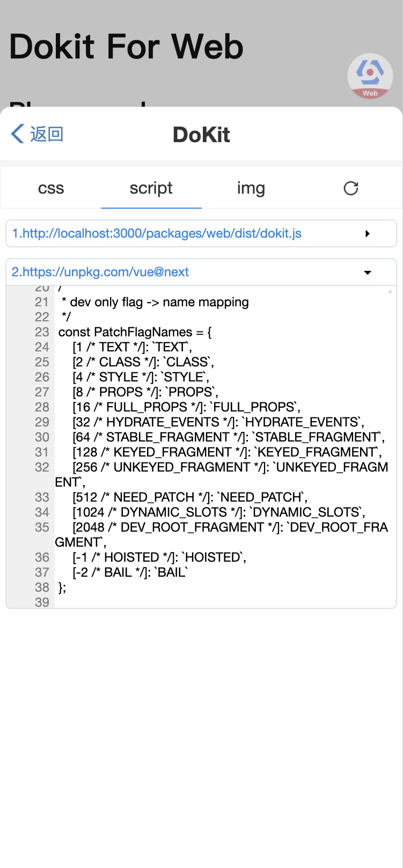Click the DoKit panel title

tap(201, 135)
